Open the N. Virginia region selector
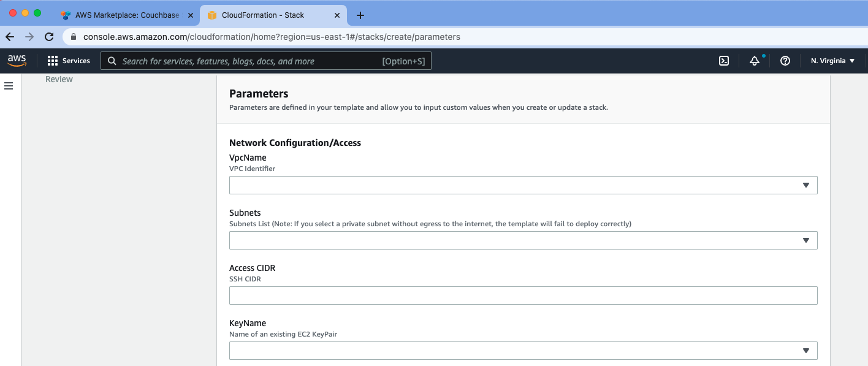868x366 pixels. coord(832,61)
